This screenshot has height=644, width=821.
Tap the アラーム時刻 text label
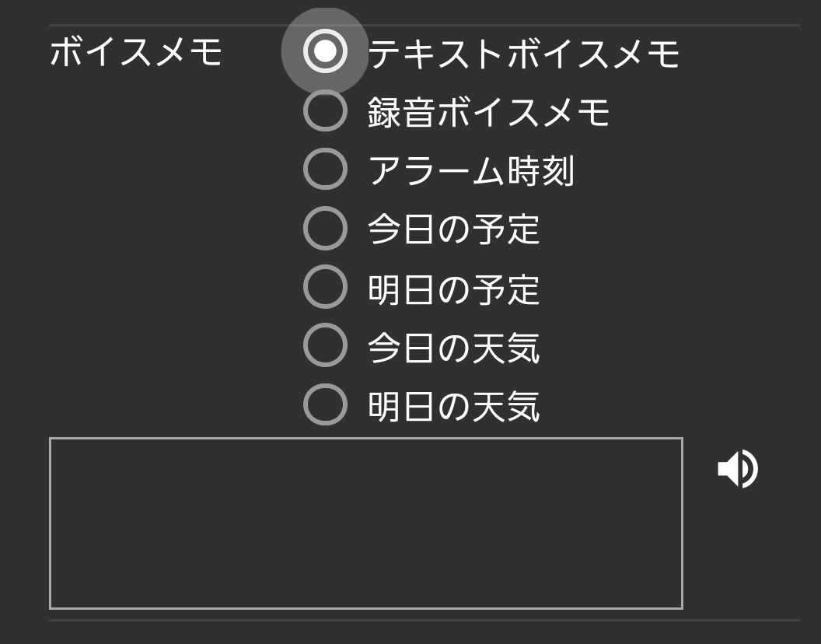coord(470,171)
